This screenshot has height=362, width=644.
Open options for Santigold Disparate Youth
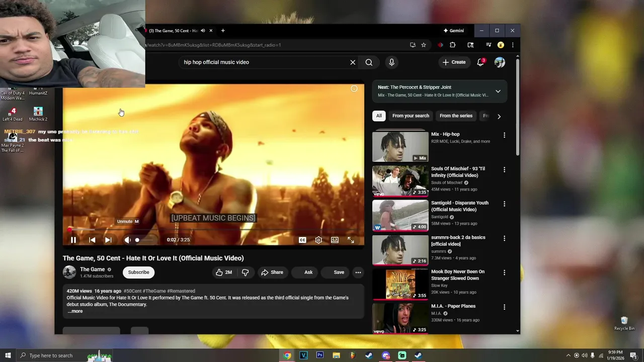[x=504, y=204]
